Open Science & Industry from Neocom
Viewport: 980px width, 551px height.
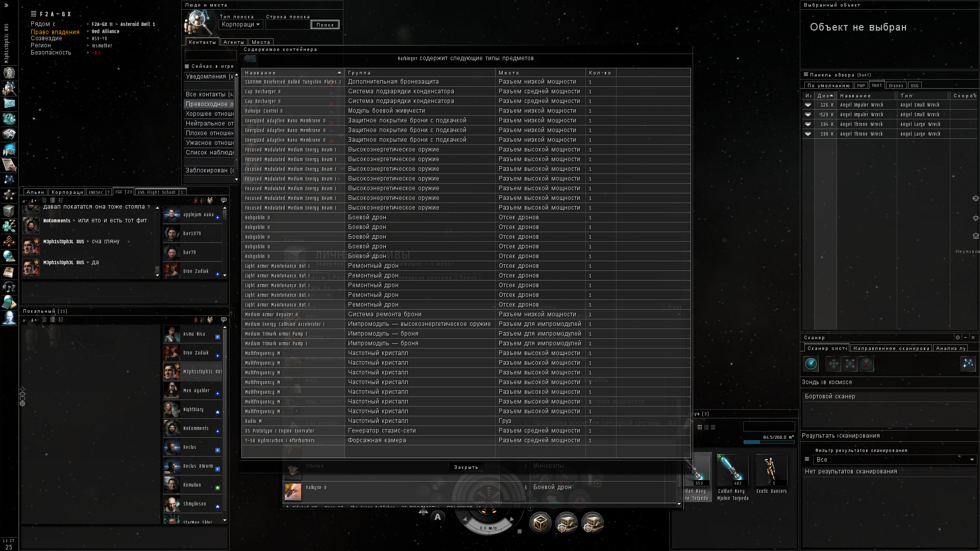pyautogui.click(x=9, y=149)
